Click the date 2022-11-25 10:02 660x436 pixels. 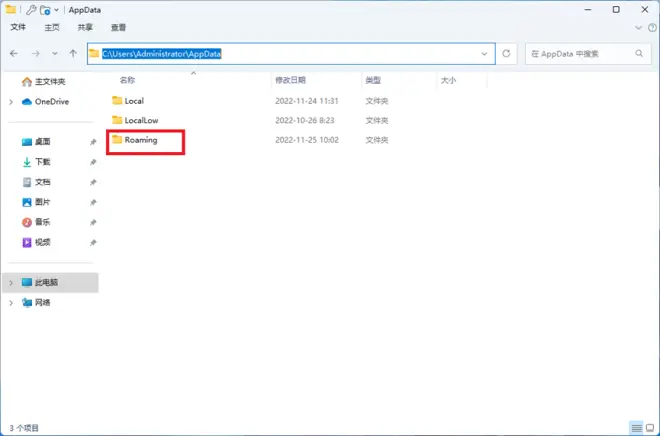(x=307, y=140)
